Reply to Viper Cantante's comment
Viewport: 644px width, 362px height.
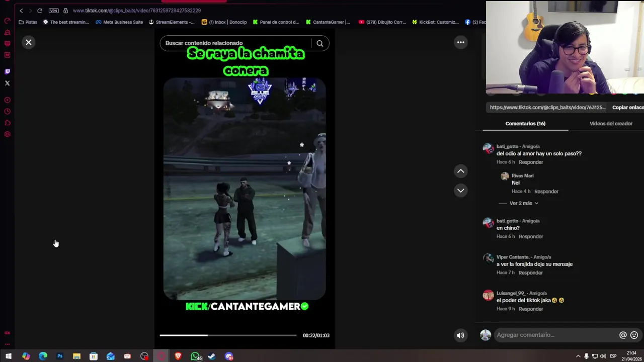click(530, 273)
